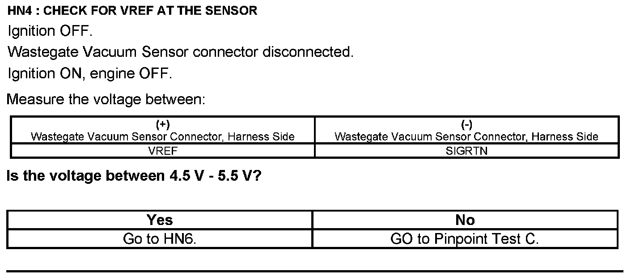The width and height of the screenshot is (644, 280).
Task: Select the 'Ignition ON, engine OFF.' line
Action: coord(89,73)
